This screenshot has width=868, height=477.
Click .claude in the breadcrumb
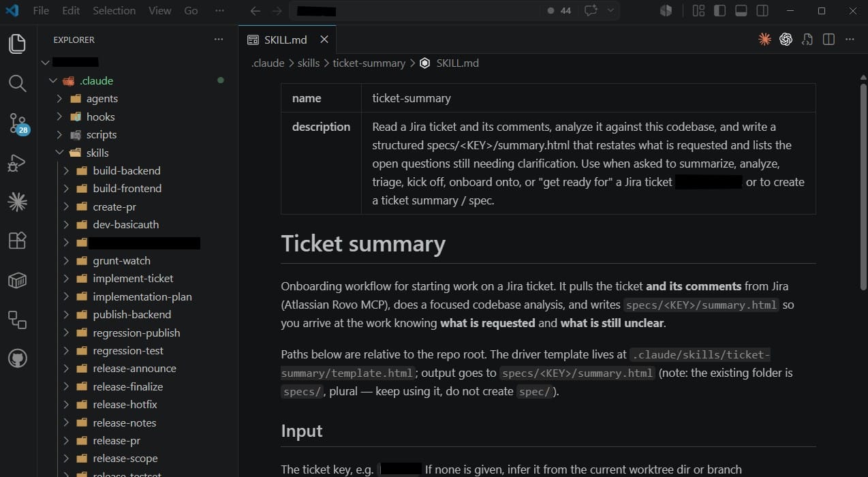[x=268, y=63]
